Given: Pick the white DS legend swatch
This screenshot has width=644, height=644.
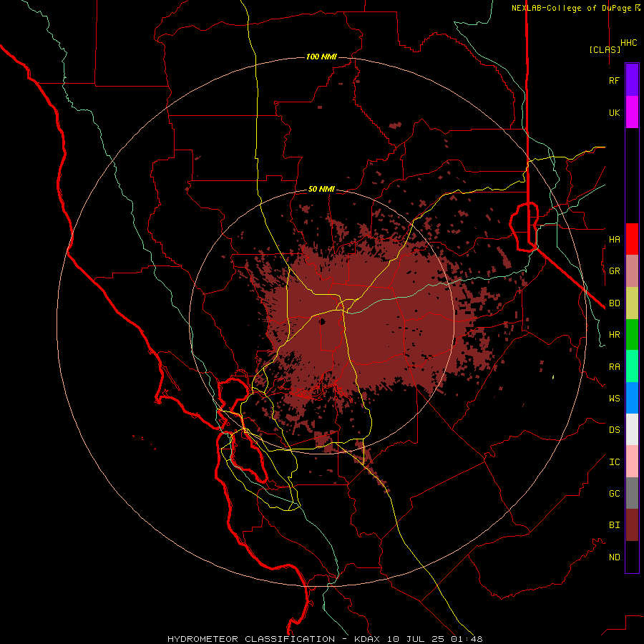Looking at the screenshot, I should (x=632, y=429).
